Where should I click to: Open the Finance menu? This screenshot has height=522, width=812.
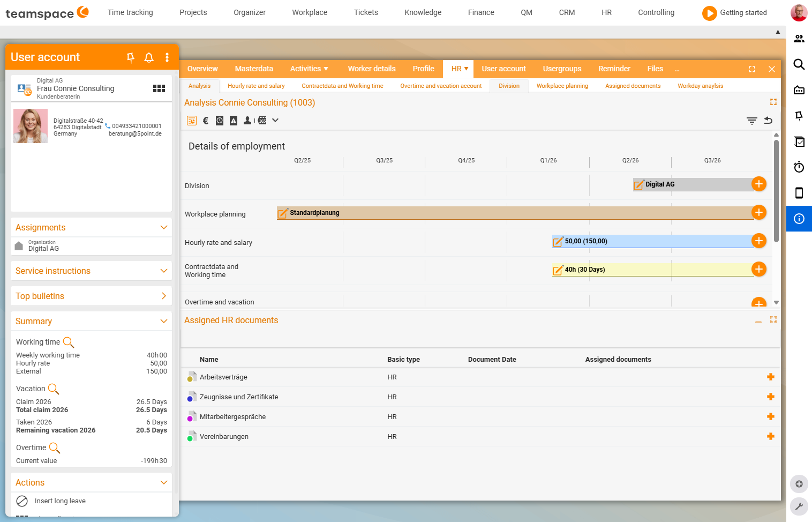click(481, 12)
